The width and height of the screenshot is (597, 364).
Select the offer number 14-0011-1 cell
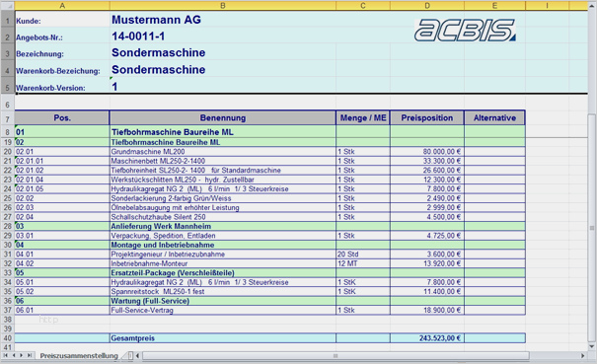[x=223, y=36]
